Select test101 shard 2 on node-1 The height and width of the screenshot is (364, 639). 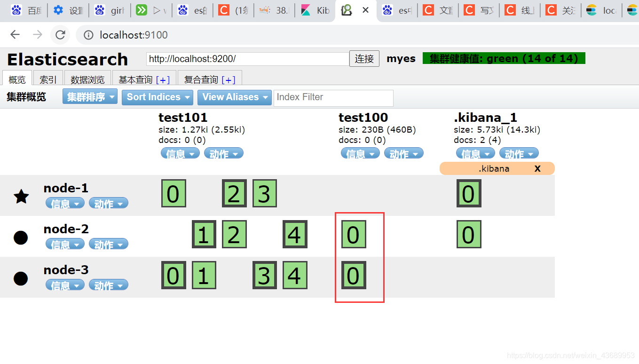click(x=234, y=193)
